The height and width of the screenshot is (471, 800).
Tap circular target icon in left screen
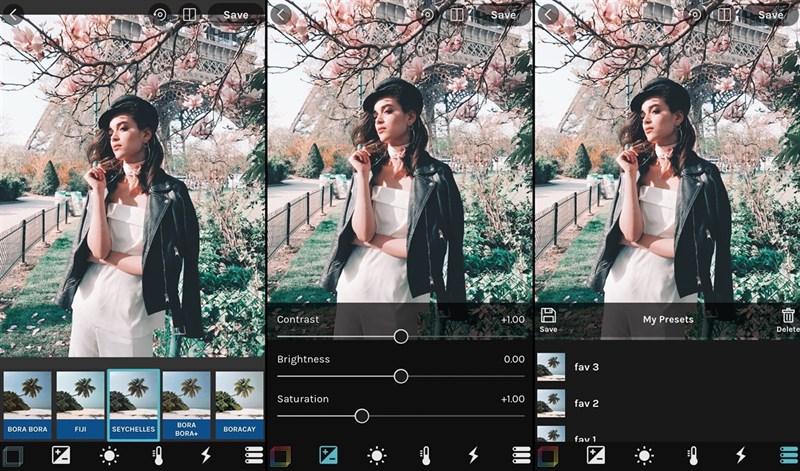click(160, 15)
